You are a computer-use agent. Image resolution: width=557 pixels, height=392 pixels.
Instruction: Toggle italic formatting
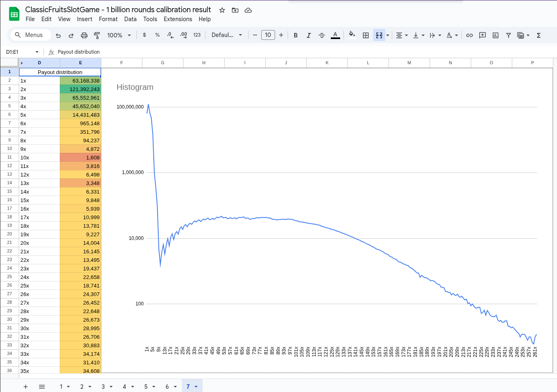[x=309, y=35]
